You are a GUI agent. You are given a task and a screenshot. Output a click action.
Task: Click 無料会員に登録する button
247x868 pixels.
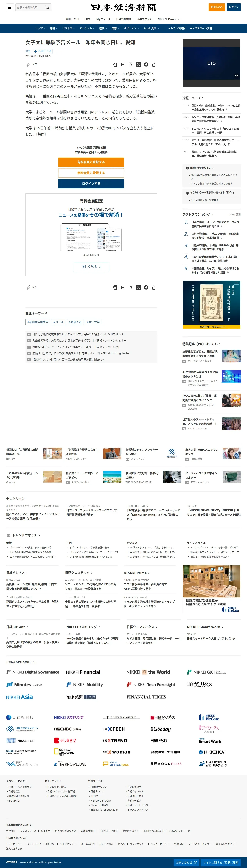pos(91,173)
